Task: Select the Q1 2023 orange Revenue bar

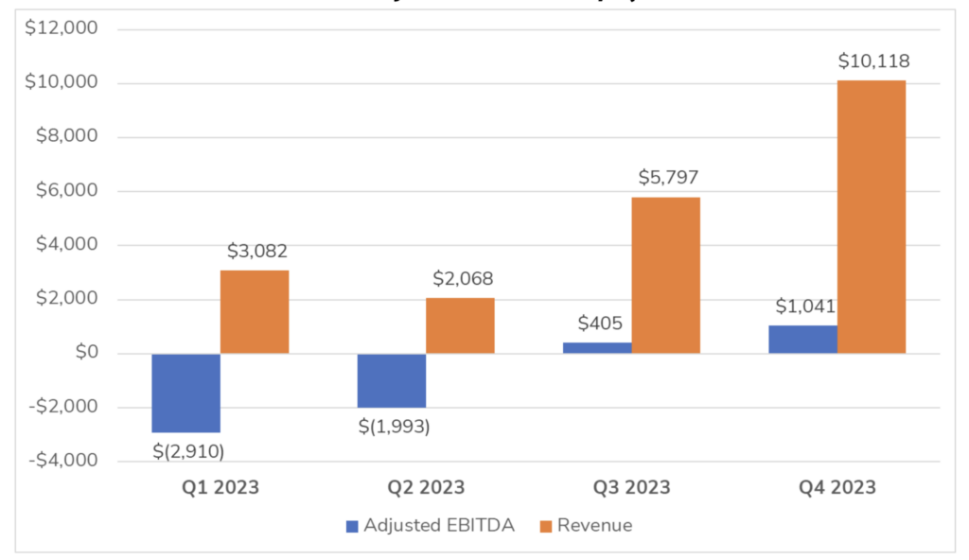Action: (255, 312)
